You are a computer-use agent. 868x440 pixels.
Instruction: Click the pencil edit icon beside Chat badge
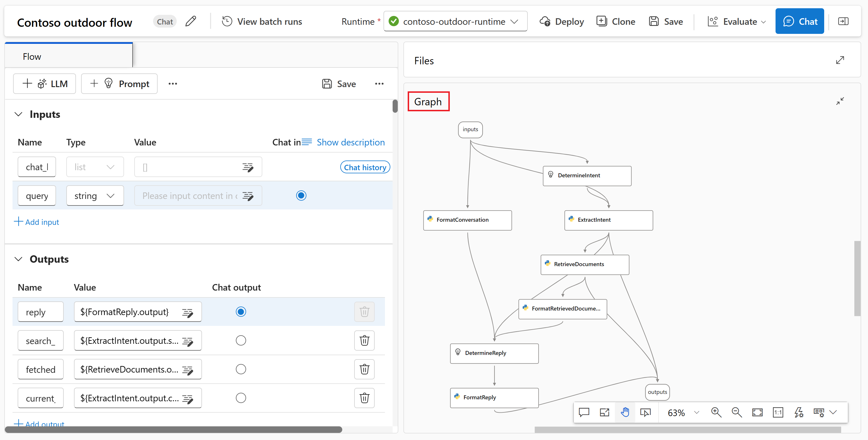coord(191,21)
